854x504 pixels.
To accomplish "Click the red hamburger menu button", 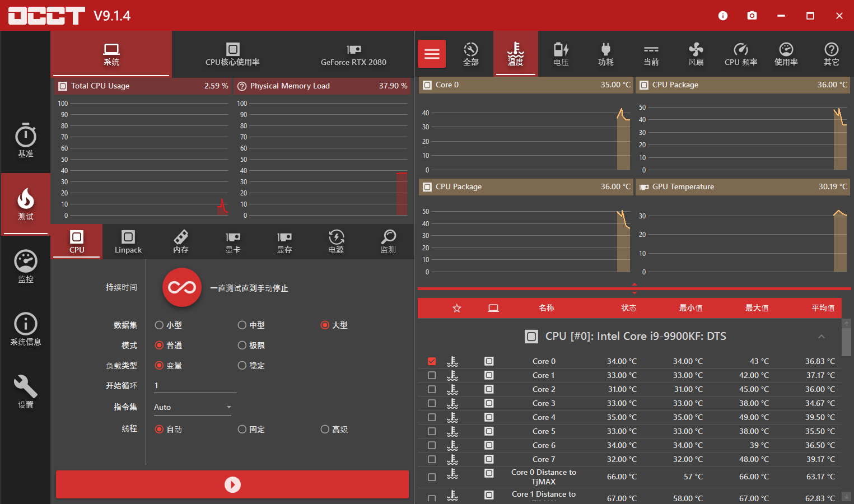I will [x=432, y=54].
